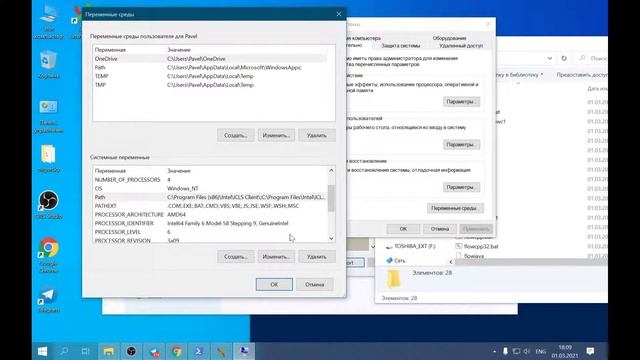Image resolution: width=640 pixels, height=360 pixels.
Task: Switch to the Имя компьютера tab
Action: 363,38
